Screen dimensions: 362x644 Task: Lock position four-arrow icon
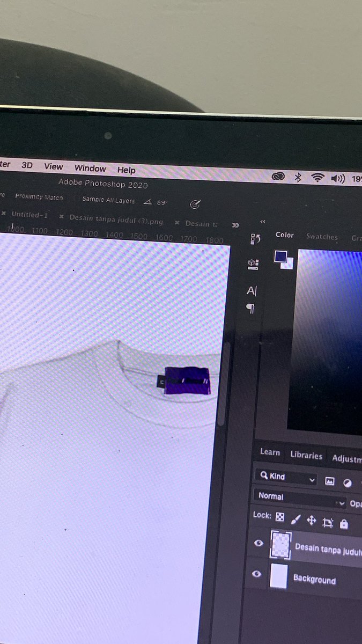point(312,521)
